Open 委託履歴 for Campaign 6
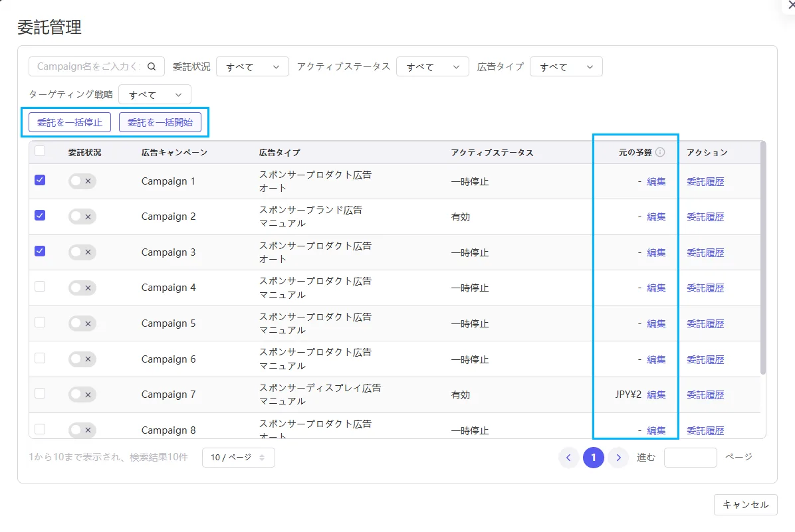795x532 pixels. tap(705, 359)
